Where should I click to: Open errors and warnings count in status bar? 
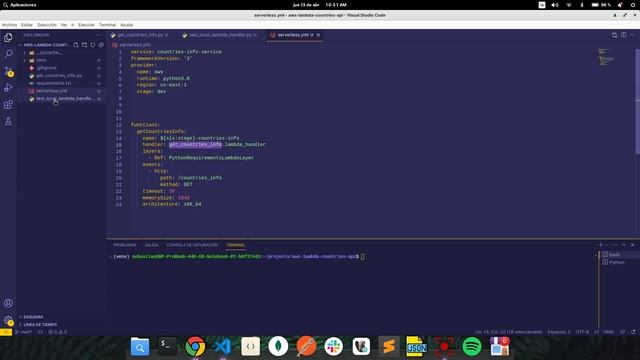click(58, 332)
